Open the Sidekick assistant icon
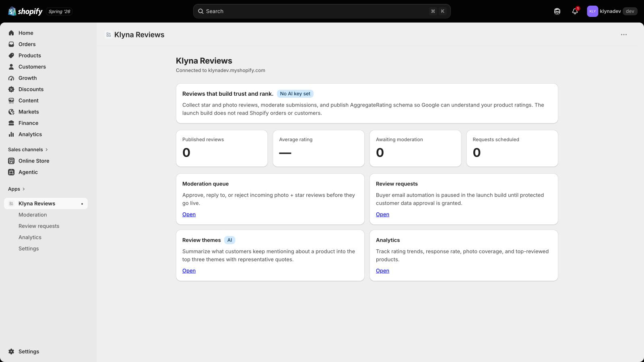 click(x=557, y=11)
